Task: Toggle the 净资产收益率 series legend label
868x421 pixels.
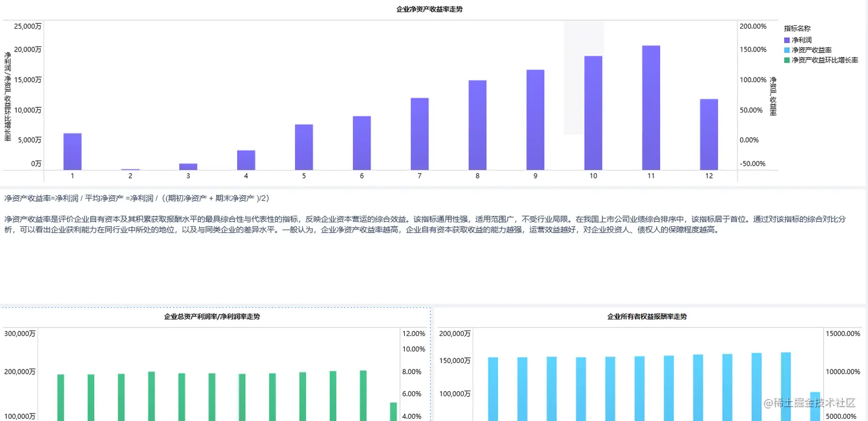Action: [812, 51]
